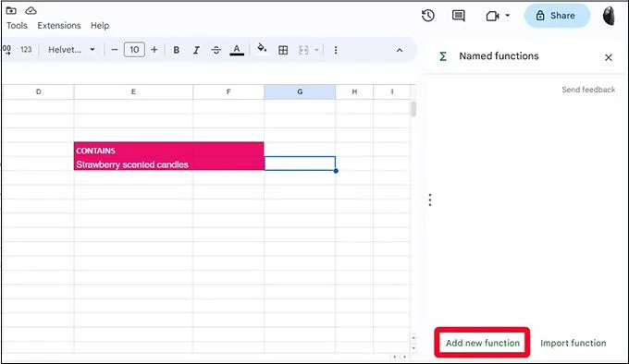Open the borders tool
The image size is (629, 364).
click(x=283, y=50)
